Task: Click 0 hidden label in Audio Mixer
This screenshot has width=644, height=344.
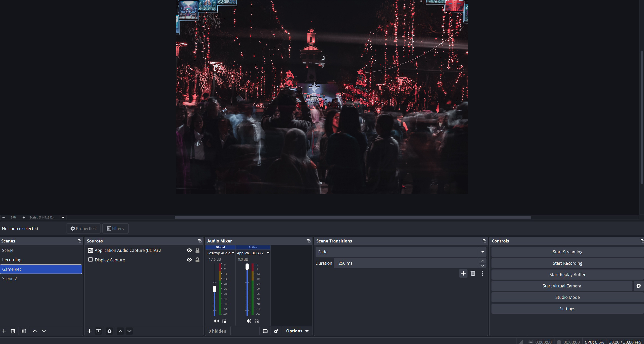Action: [217, 331]
